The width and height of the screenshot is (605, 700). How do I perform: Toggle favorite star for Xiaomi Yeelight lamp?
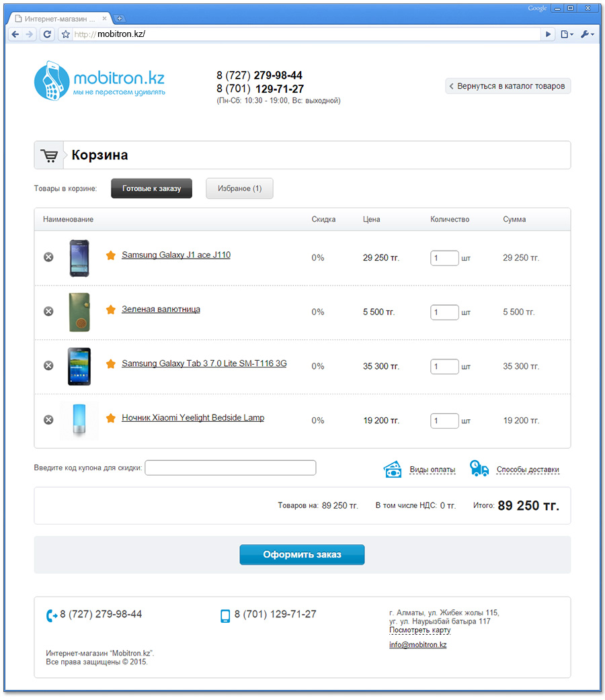coord(110,418)
